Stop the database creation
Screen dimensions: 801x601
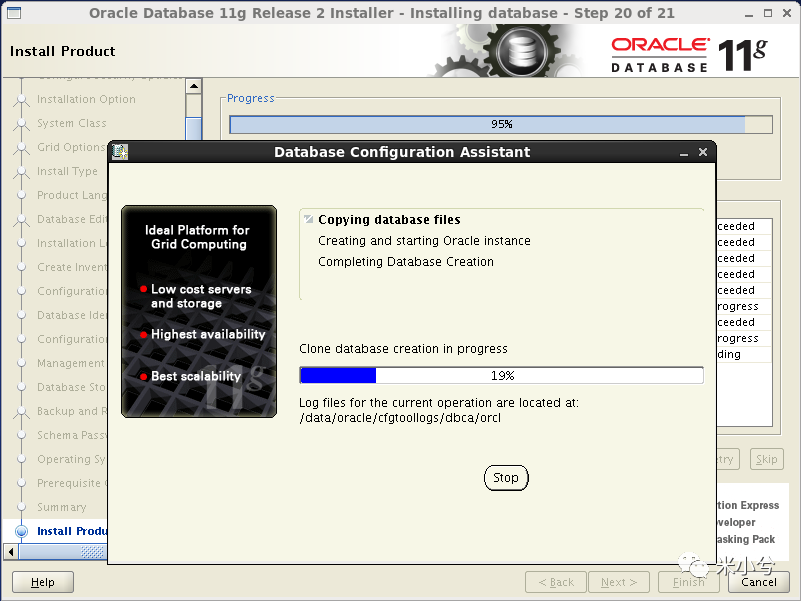pyautogui.click(x=506, y=478)
